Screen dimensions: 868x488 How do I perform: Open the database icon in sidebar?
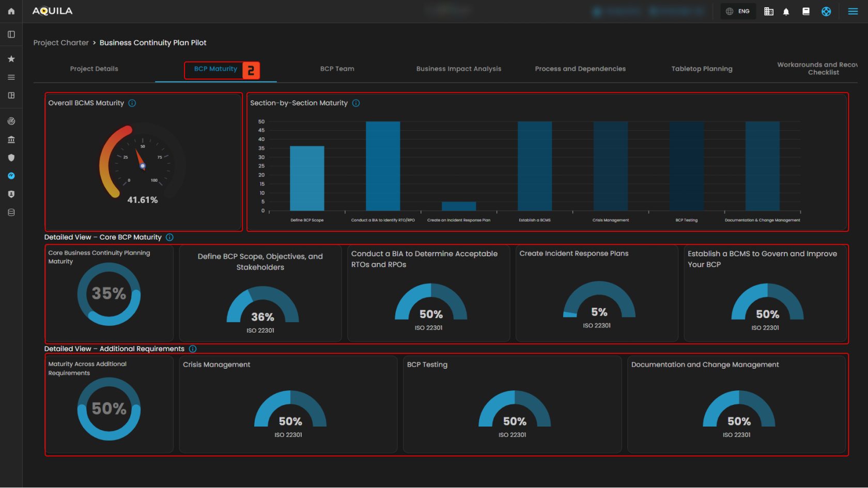(x=11, y=212)
